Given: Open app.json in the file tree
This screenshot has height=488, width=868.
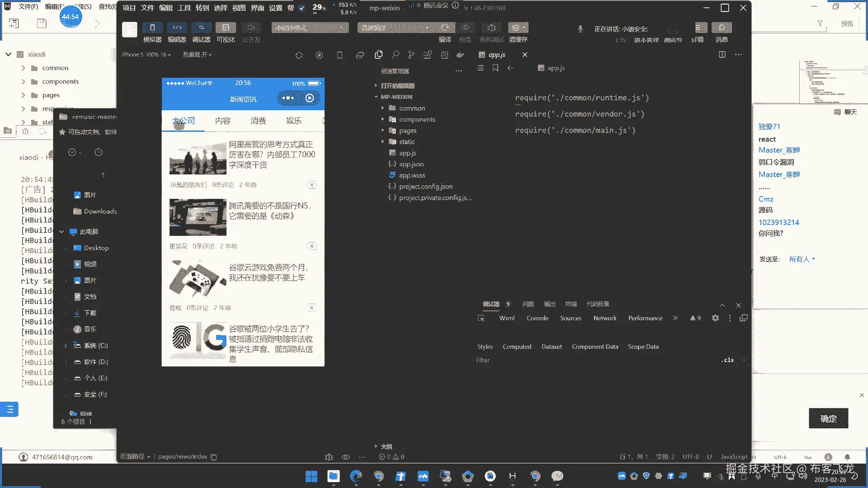Looking at the screenshot, I should click(411, 164).
